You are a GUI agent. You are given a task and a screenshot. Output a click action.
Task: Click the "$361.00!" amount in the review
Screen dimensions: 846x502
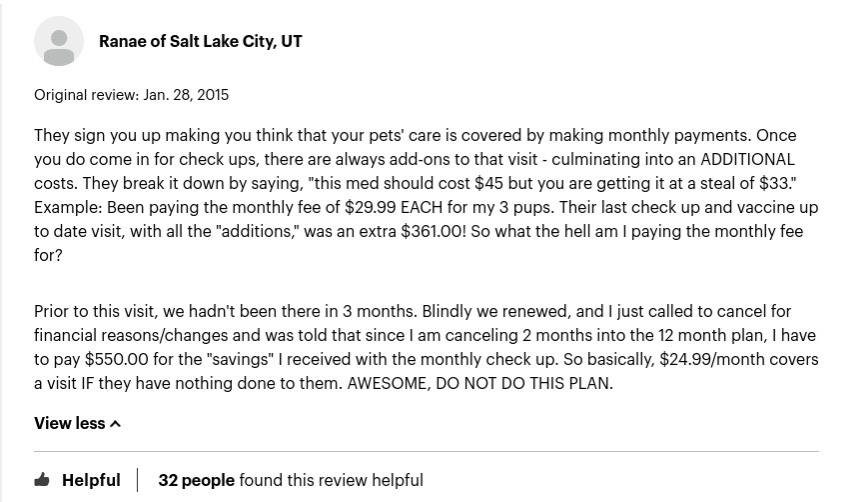(433, 232)
